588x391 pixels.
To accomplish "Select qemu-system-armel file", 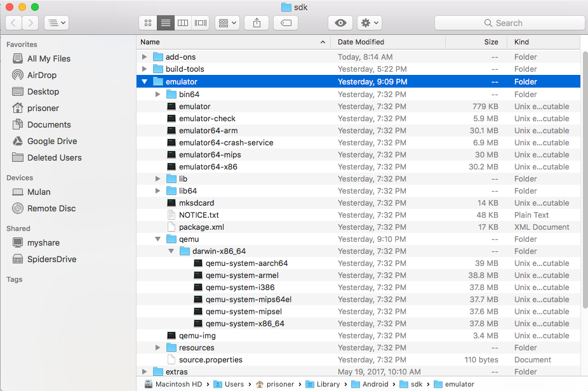I will (x=358, y=275).
